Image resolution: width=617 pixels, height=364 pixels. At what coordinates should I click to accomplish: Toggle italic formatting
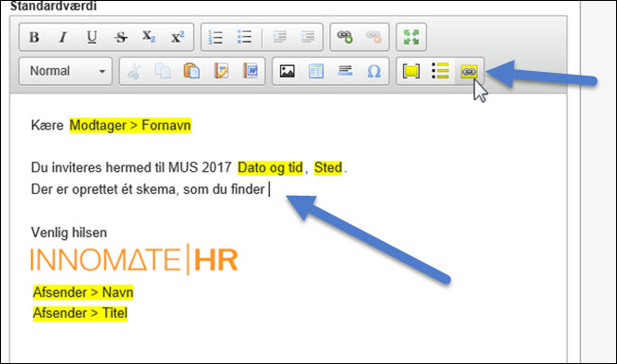(x=63, y=37)
